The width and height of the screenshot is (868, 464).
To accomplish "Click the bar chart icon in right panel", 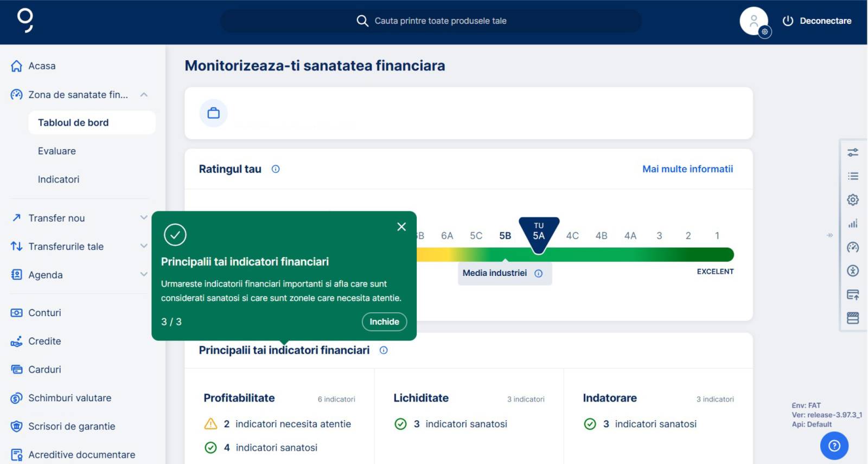I will pos(853,223).
